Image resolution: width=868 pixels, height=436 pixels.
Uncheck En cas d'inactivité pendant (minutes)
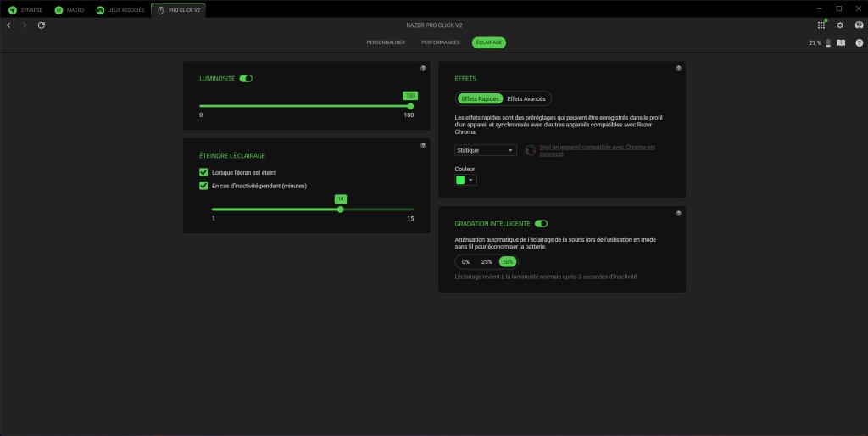203,186
